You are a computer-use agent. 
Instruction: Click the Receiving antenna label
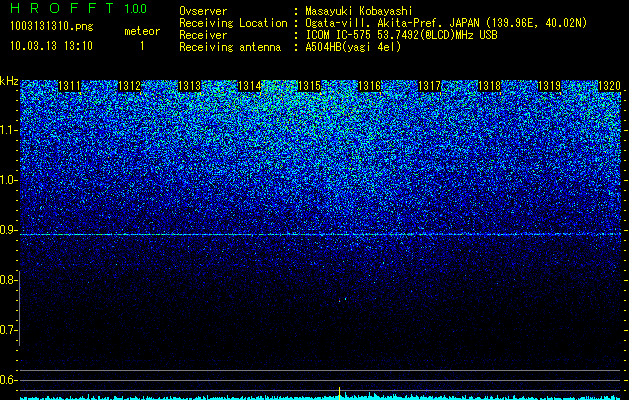click(x=230, y=47)
